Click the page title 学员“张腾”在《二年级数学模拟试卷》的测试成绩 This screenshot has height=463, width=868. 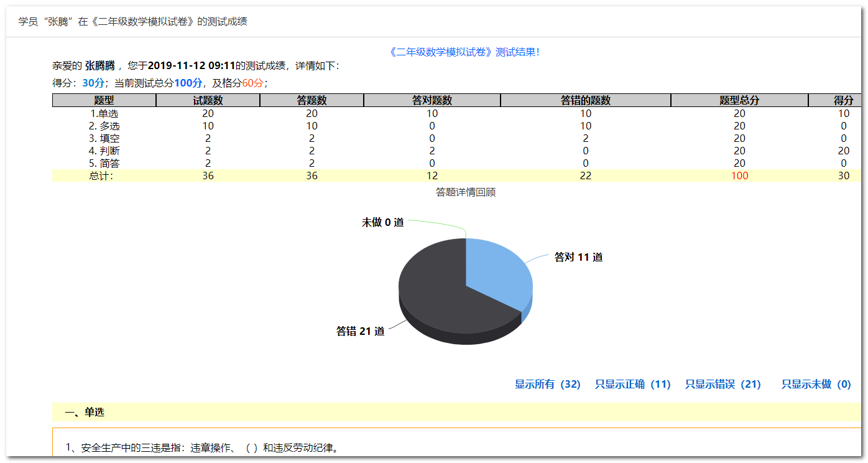click(132, 22)
